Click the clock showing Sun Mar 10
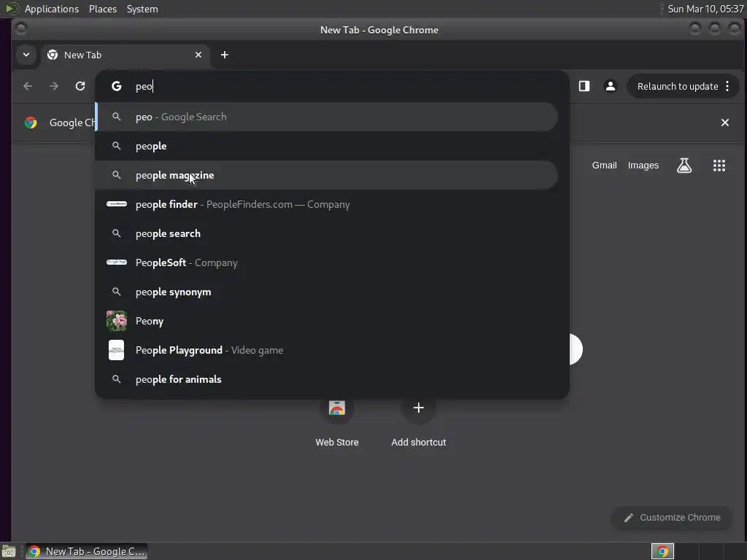The image size is (747, 560). [x=705, y=9]
